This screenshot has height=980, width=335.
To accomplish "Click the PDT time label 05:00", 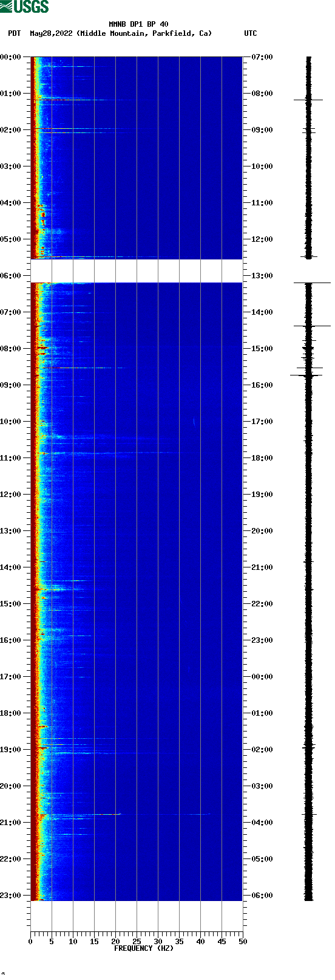I will [10, 239].
